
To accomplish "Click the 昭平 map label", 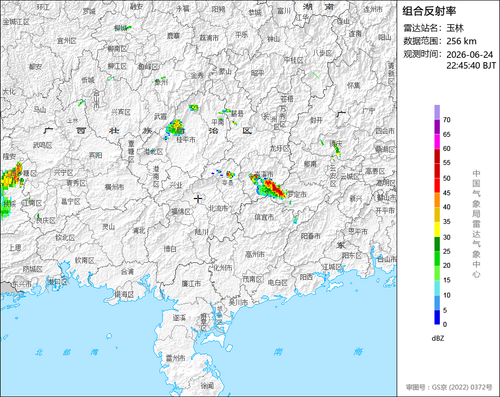I will pos(257,73).
